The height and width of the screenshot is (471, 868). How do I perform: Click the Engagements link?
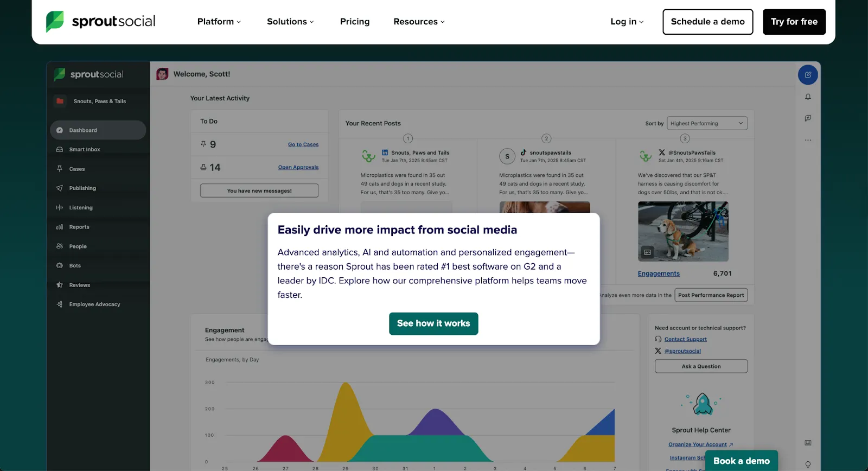point(659,273)
